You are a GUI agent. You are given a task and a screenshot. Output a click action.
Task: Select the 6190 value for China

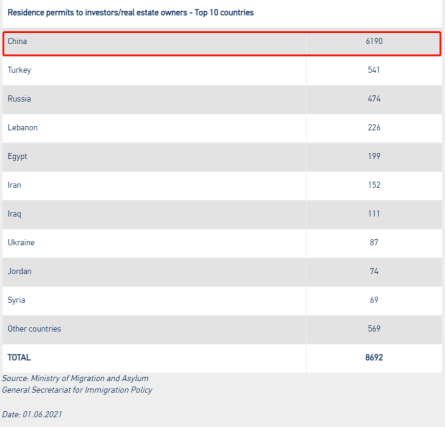pyautogui.click(x=374, y=41)
